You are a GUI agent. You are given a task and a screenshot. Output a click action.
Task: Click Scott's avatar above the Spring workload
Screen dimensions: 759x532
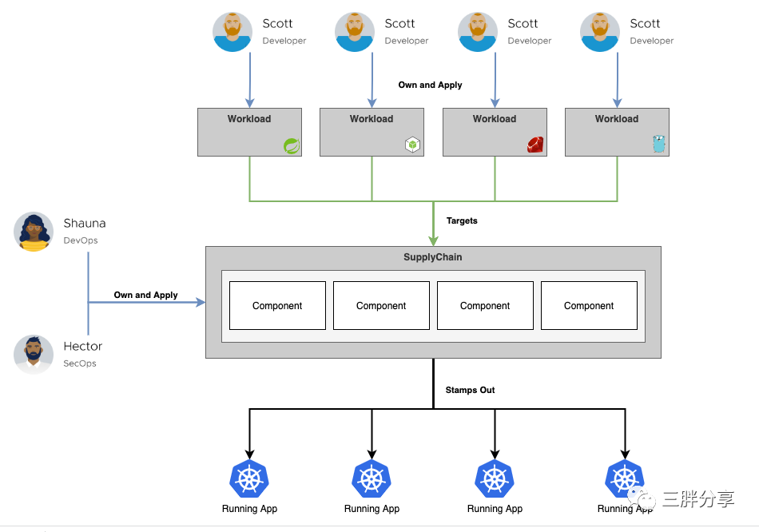click(232, 32)
